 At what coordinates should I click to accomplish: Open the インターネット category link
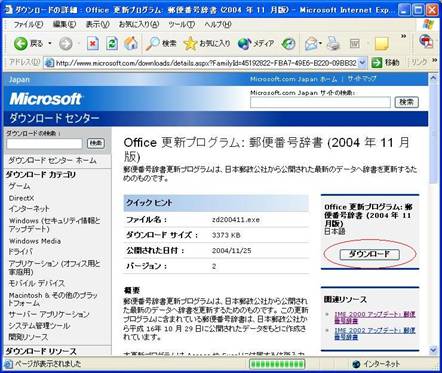point(29,209)
